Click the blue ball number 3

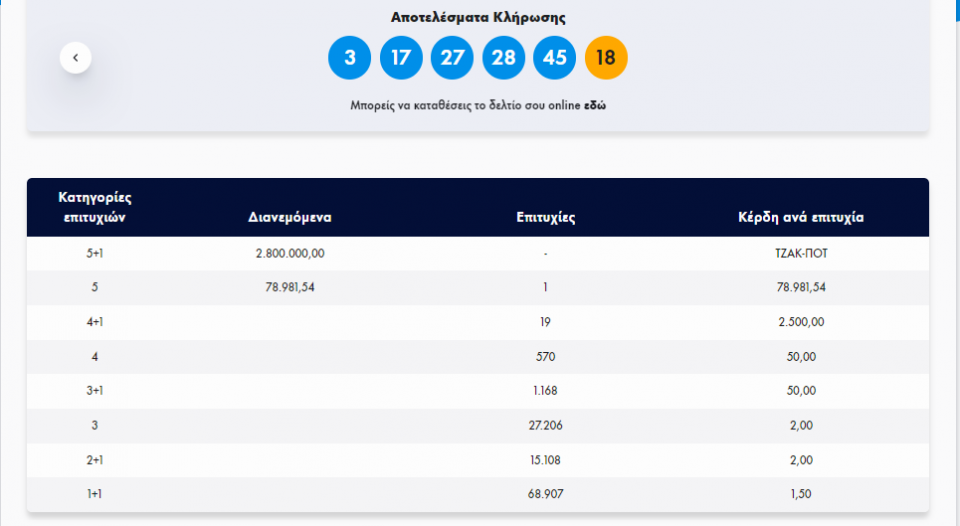350,58
